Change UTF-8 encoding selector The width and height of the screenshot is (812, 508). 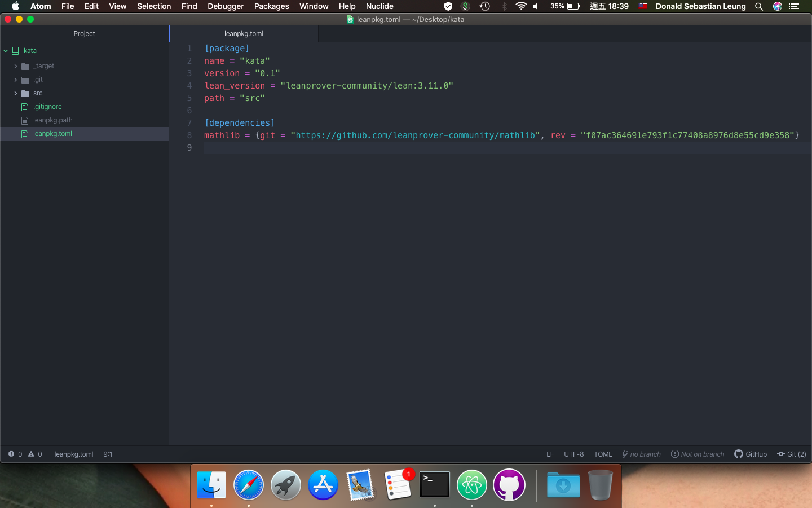tap(573, 454)
